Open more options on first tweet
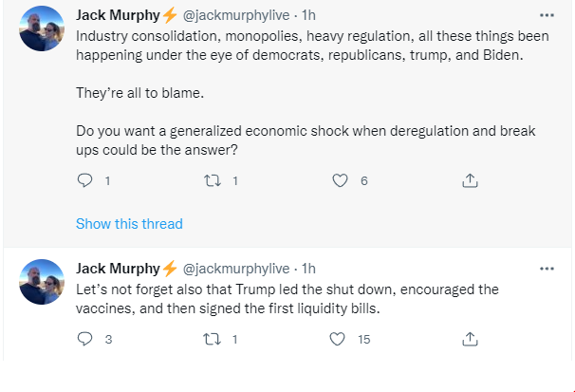The image size is (575, 392). (x=547, y=16)
